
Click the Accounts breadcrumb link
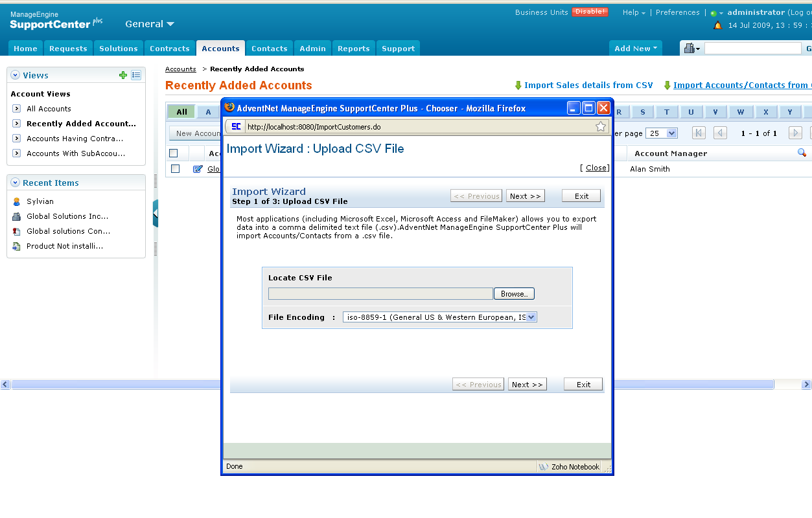181,69
